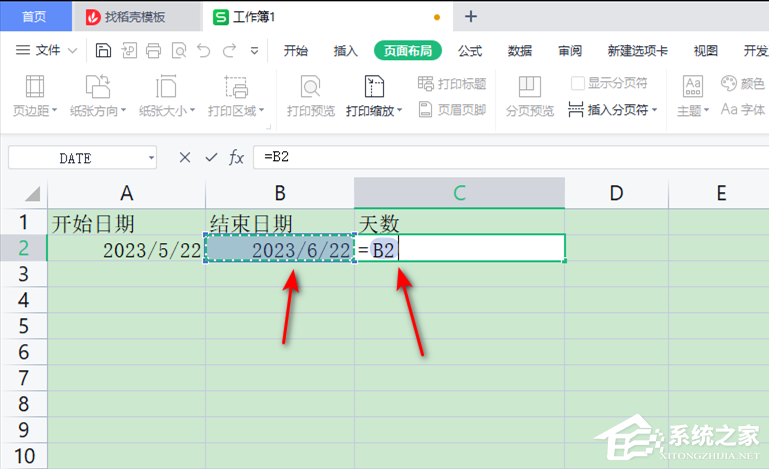
Task: Click cell A2 with 2023/5/22
Action: click(127, 248)
